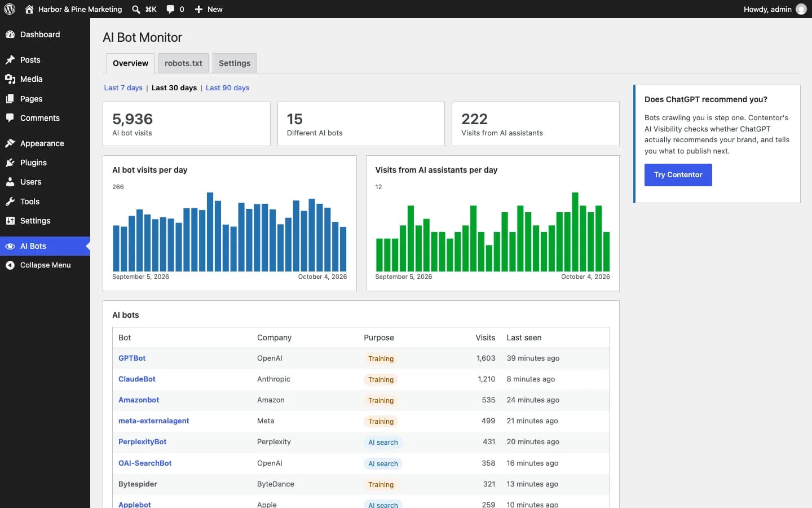Image resolution: width=812 pixels, height=508 pixels.
Task: Click the Try Contentor button
Action: pos(678,175)
